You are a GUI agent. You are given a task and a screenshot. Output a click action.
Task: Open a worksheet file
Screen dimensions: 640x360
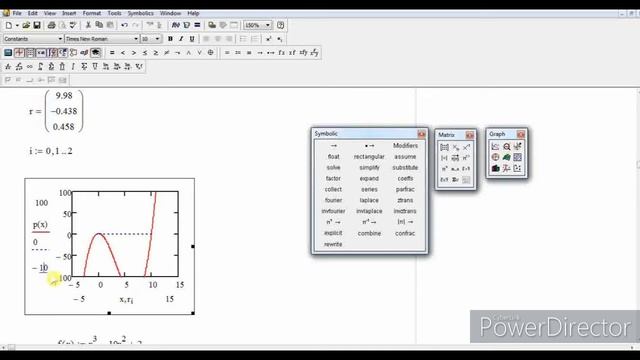coord(26,25)
